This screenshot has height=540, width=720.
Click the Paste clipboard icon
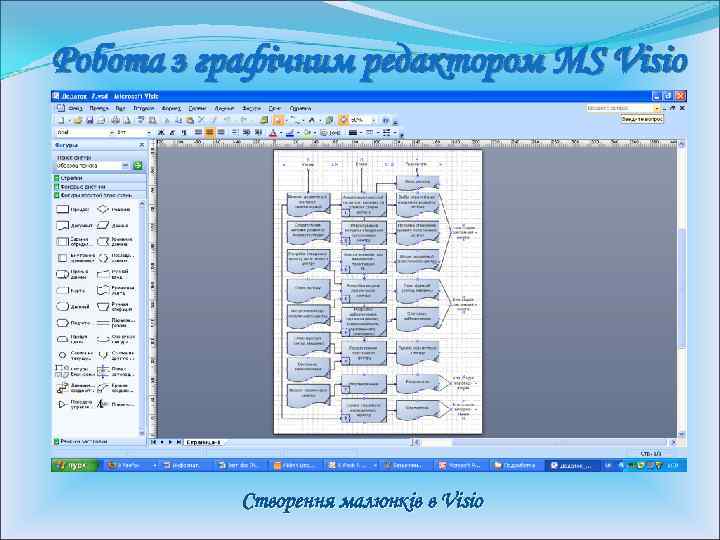[190, 120]
